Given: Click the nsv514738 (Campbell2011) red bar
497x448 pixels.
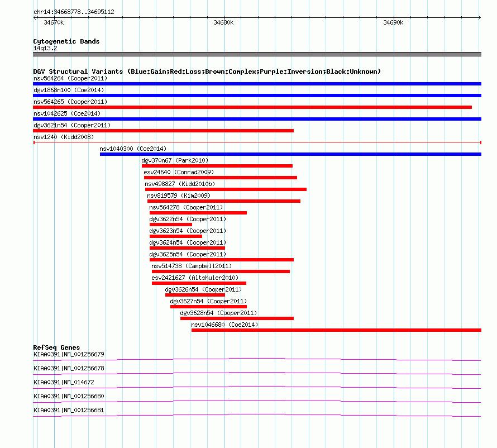Looking at the screenshot, I should pyautogui.click(x=221, y=271).
